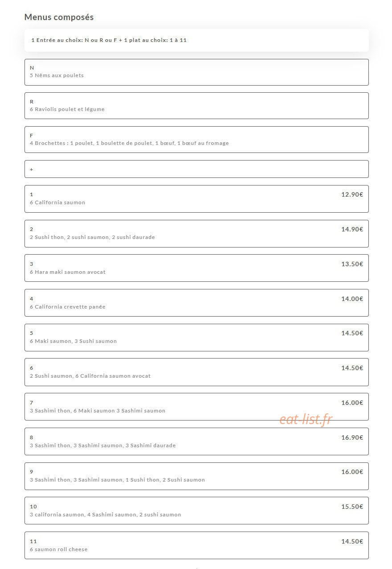Viewport: 392px width, 569px height.
Task: Select menu 2 sushi thon saumon daurade
Action: click(196, 234)
